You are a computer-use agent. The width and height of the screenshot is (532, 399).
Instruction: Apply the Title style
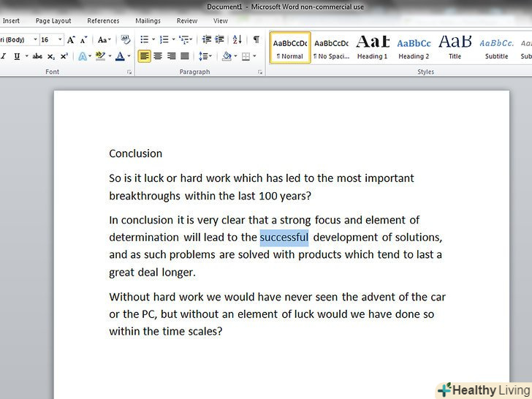pos(455,47)
